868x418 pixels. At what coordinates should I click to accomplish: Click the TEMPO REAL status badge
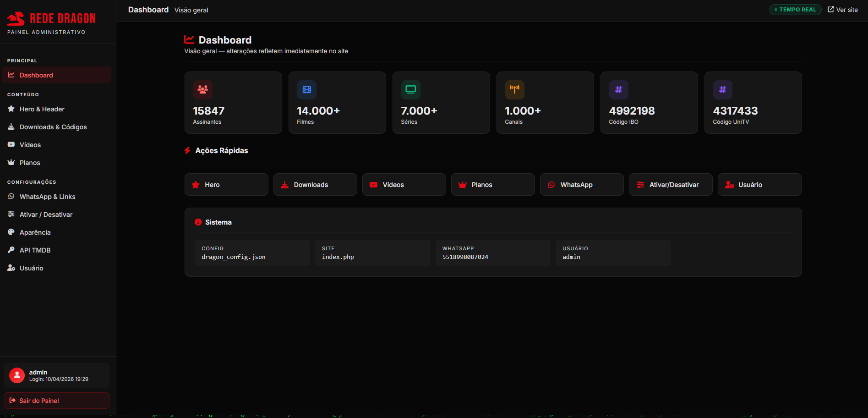point(796,9)
